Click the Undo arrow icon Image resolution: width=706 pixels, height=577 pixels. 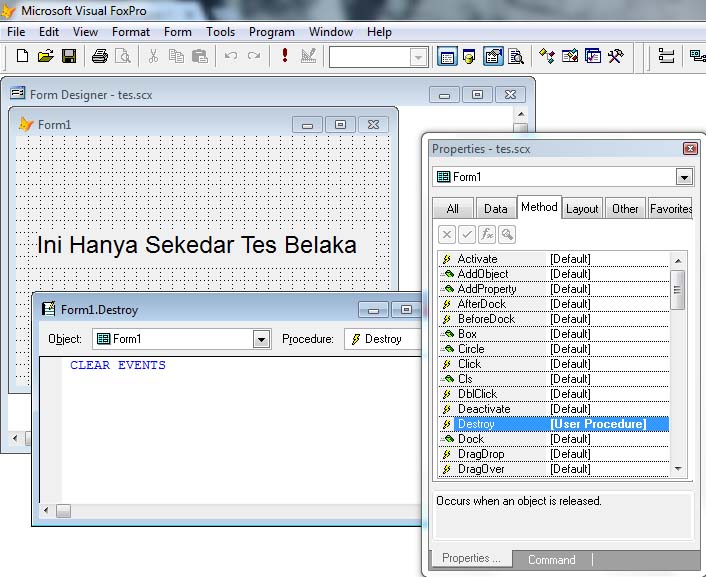231,56
